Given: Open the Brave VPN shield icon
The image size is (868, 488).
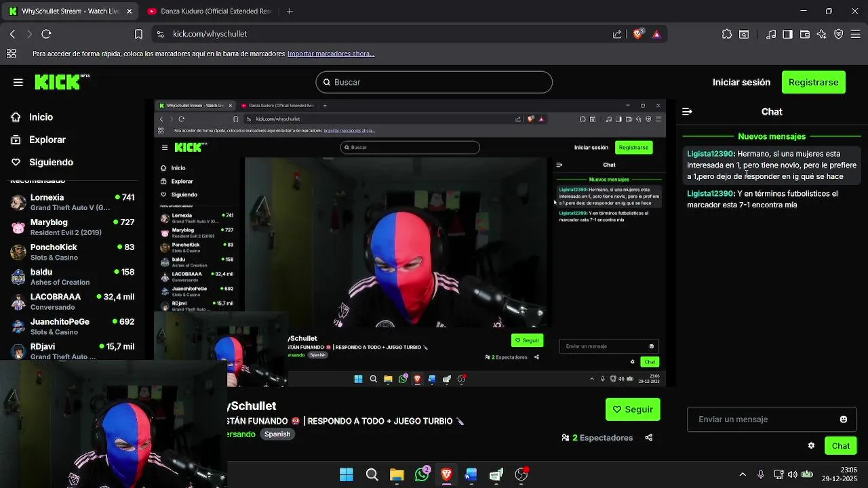Looking at the screenshot, I should click(x=839, y=34).
